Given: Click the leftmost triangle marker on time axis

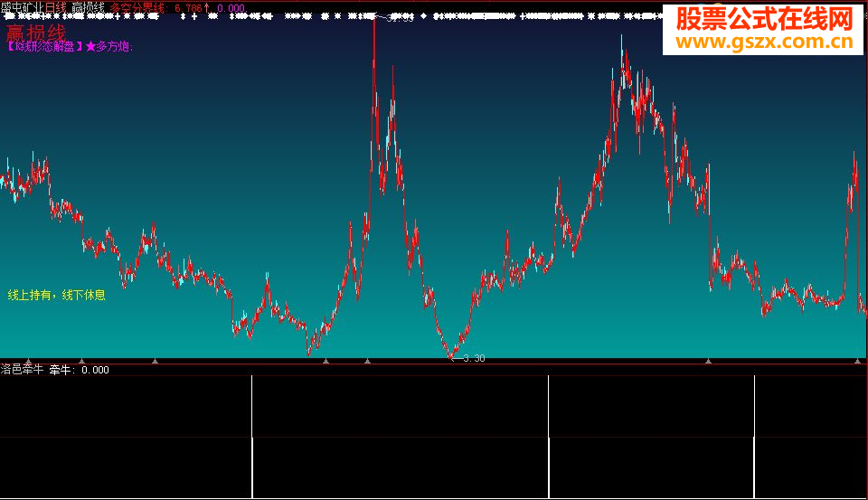Looking at the screenshot, I should pos(28,361).
